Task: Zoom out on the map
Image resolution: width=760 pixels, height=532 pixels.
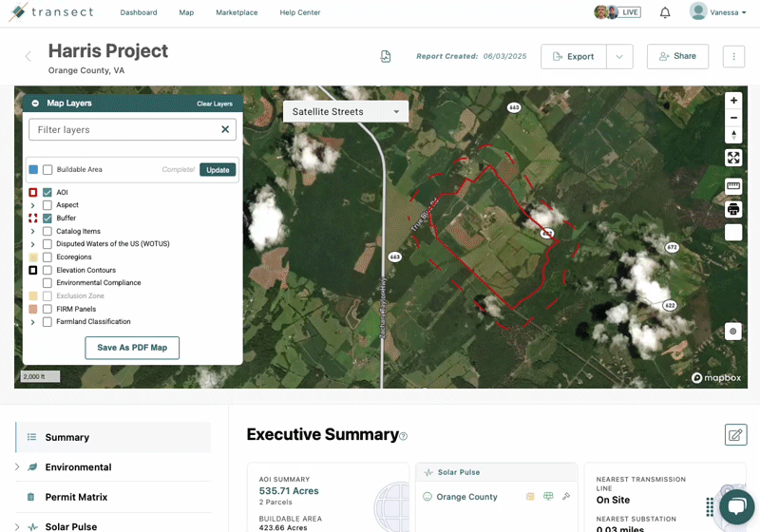Action: 733,118
